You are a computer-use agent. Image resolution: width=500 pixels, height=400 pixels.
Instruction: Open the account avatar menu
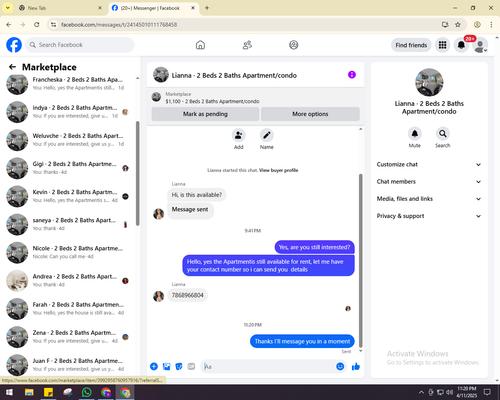tap(480, 45)
